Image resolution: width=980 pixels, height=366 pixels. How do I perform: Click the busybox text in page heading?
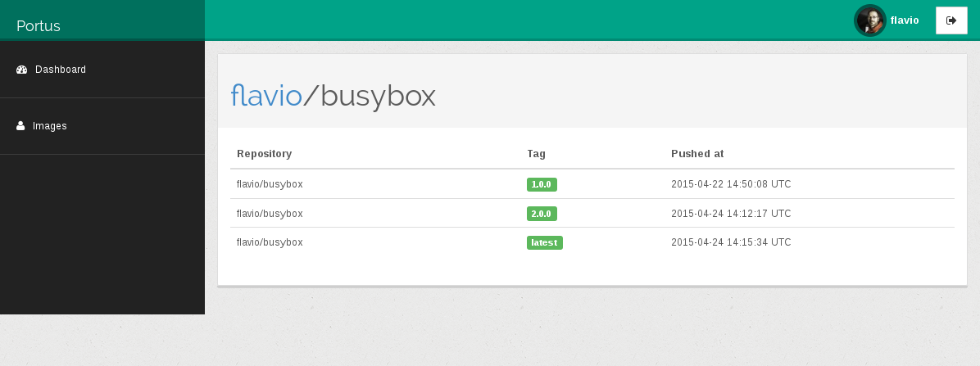378,97
